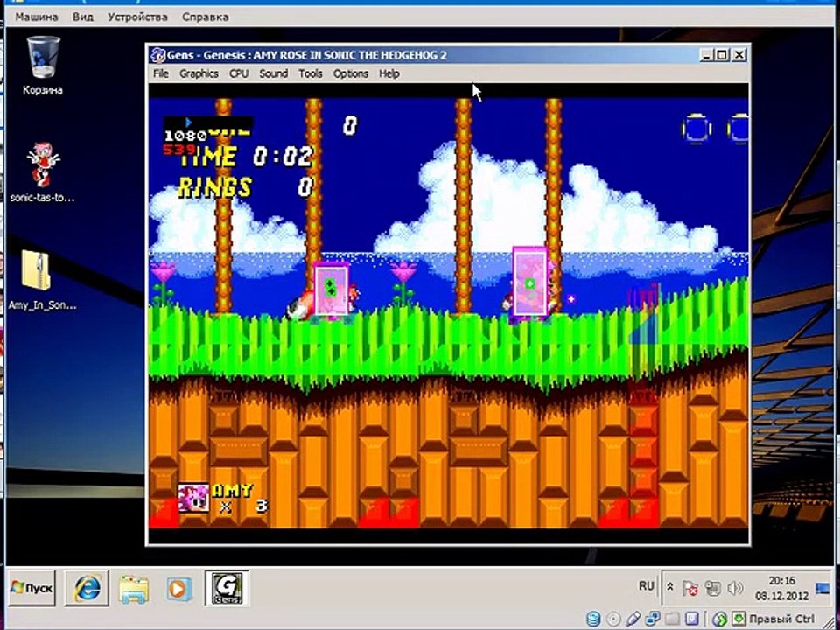Click VirtualBox video capture status icon
This screenshot has height=630, width=840.
click(x=693, y=619)
